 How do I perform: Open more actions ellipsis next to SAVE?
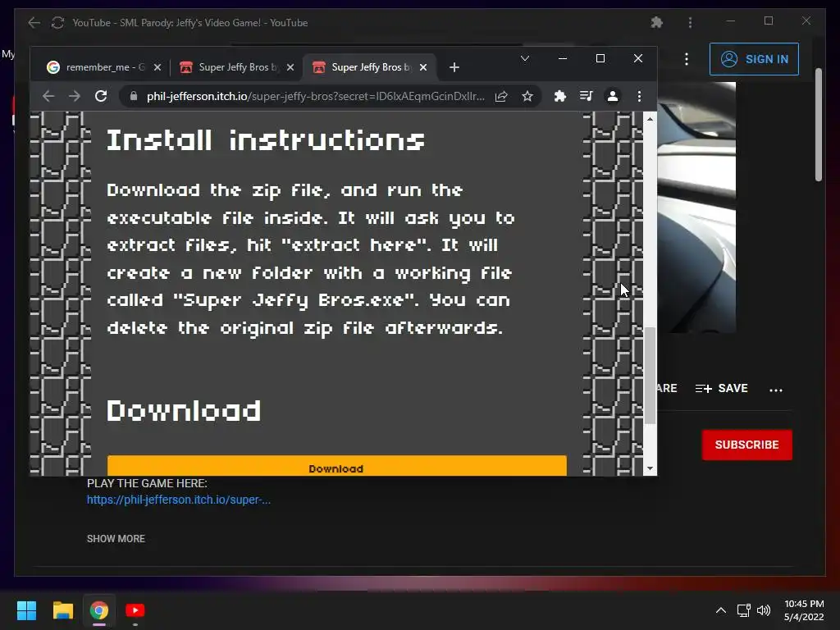[776, 390]
